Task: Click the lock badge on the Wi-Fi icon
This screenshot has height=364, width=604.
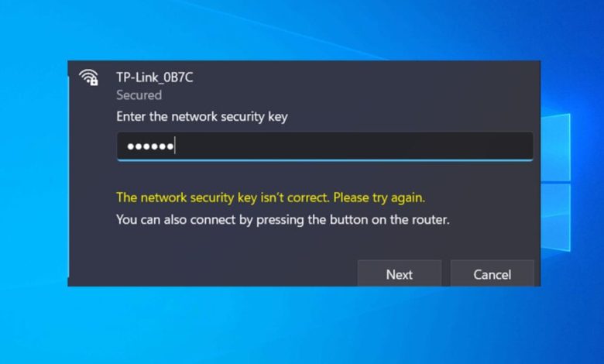Action: [x=94, y=81]
